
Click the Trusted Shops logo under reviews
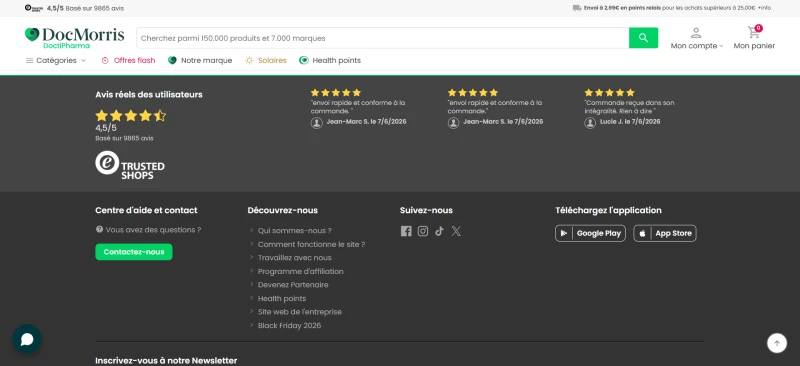(x=130, y=165)
